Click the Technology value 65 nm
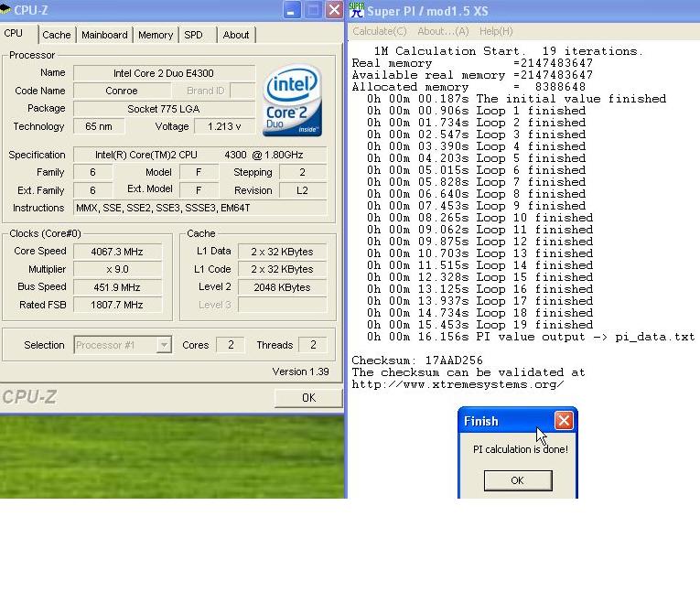 coord(99,126)
